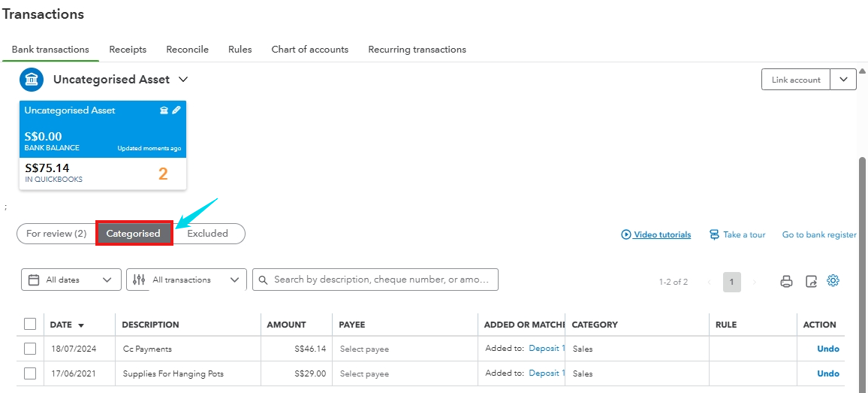The image size is (868, 393).
Task: Click the print icon above the table
Action: click(786, 282)
